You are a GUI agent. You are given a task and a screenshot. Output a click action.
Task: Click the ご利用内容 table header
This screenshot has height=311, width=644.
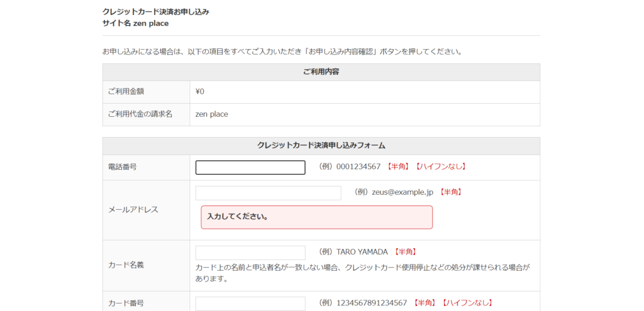(x=321, y=72)
